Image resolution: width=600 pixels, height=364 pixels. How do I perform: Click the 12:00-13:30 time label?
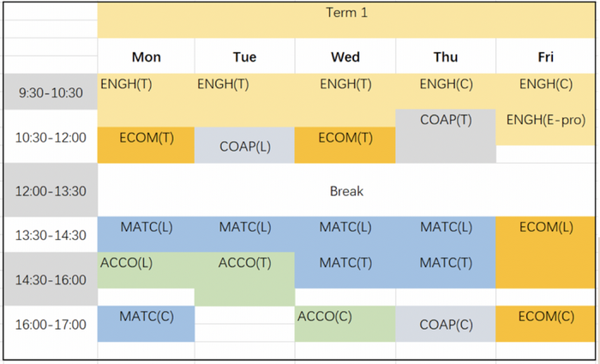pyautogui.click(x=51, y=190)
